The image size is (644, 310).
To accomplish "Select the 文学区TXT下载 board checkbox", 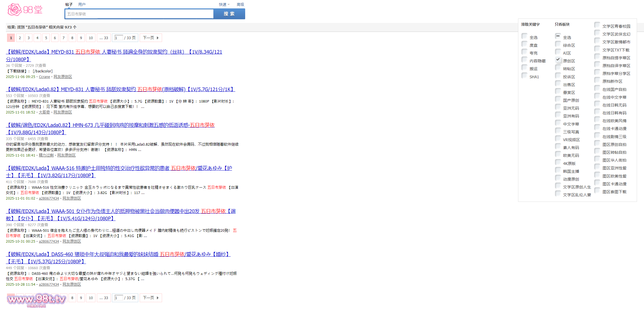I will pyautogui.click(x=597, y=49).
